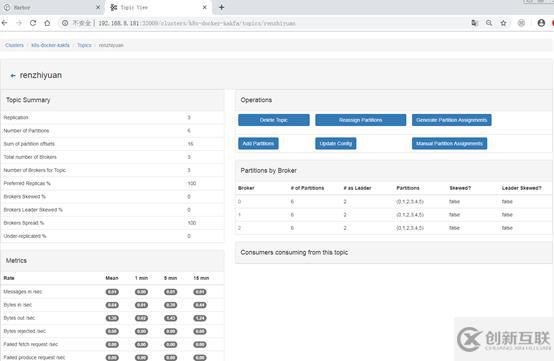Click the Sum of partition offsets label
554x361 pixels.
(x=29, y=144)
